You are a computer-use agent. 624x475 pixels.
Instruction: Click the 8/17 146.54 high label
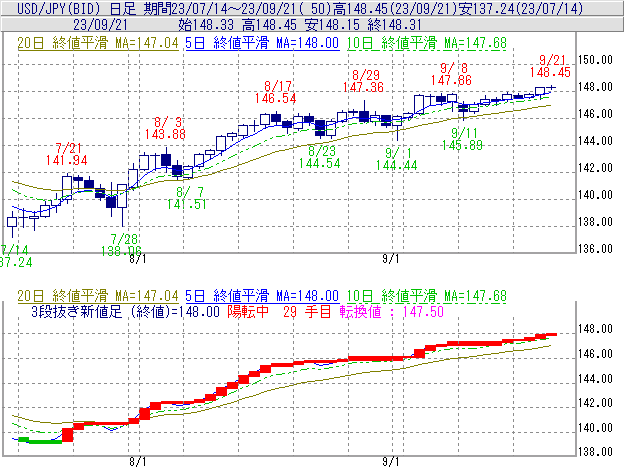point(275,92)
